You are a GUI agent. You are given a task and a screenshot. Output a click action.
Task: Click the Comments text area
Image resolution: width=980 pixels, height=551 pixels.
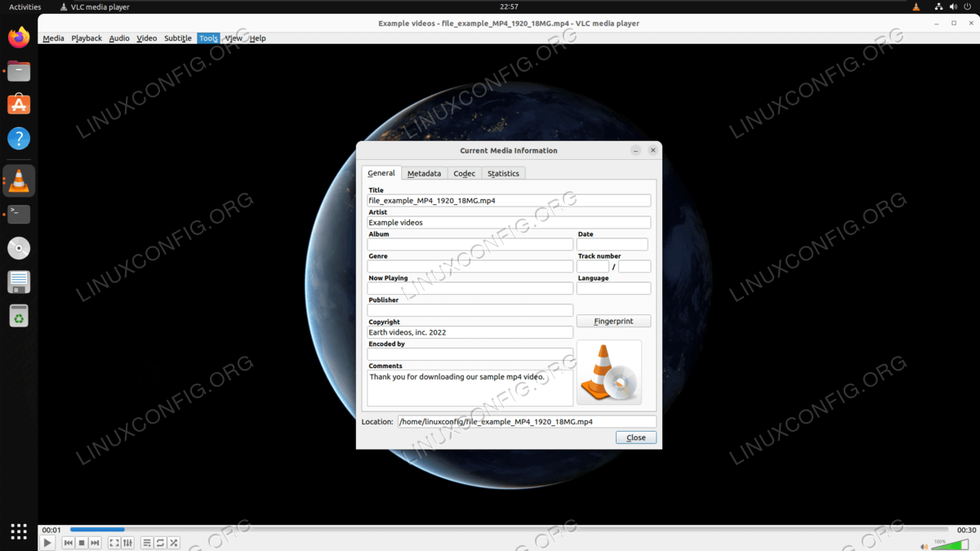(x=470, y=389)
